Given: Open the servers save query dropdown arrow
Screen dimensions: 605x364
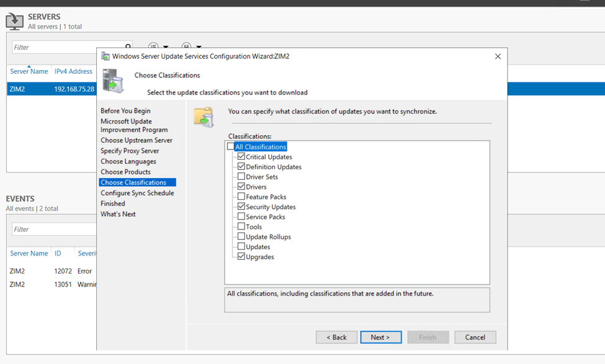Looking at the screenshot, I should point(199,47).
